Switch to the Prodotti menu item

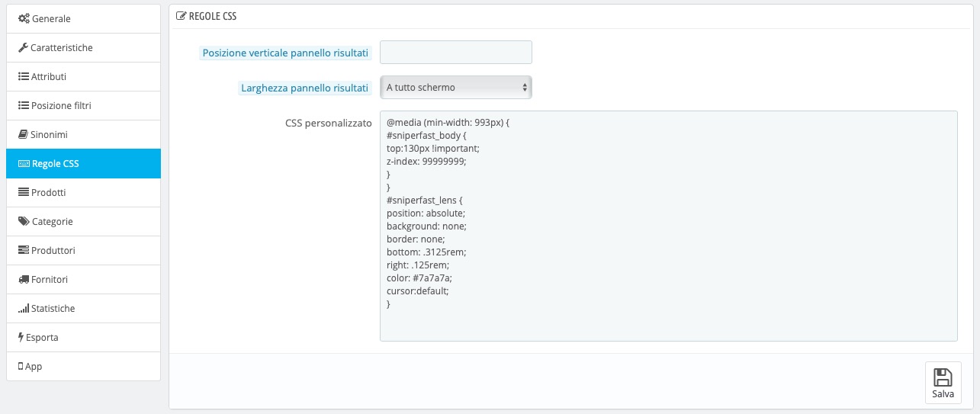(x=83, y=193)
